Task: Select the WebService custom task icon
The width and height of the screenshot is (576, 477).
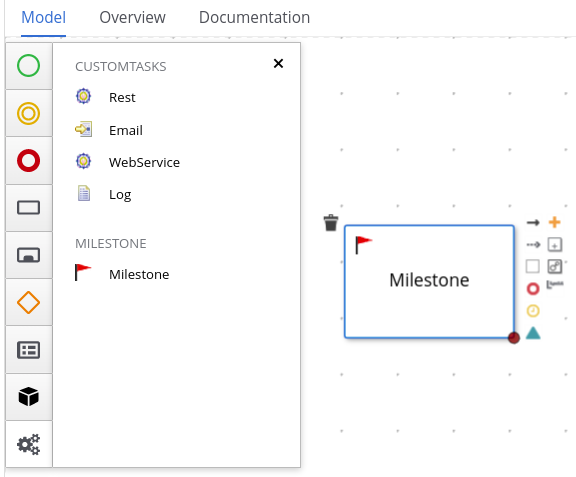Action: (83, 161)
